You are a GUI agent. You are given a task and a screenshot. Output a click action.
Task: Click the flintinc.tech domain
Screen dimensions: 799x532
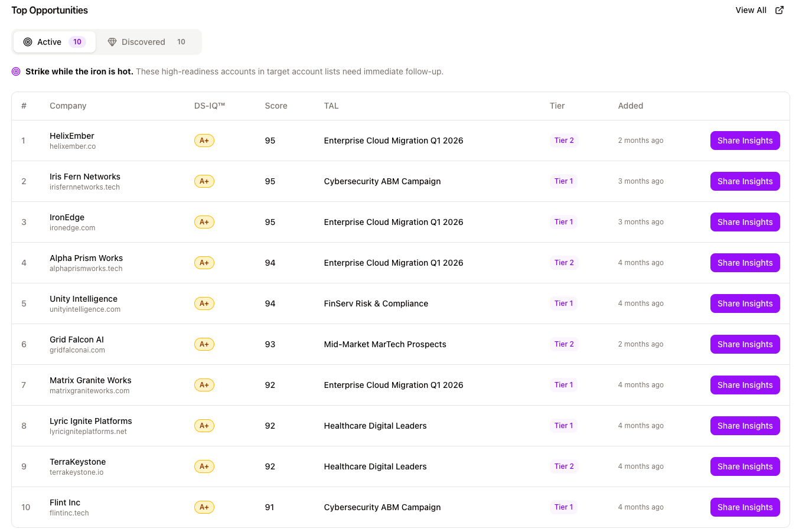[69, 513]
